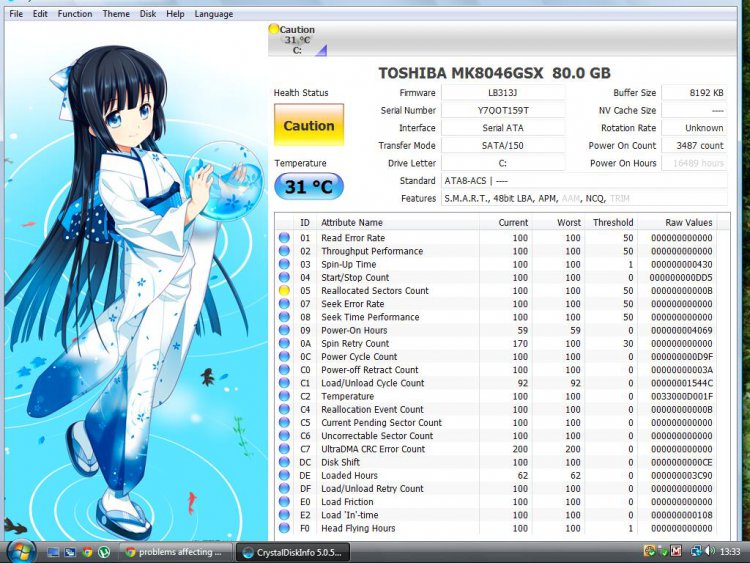
Task: Click the blue status icon for Start/Stop Count
Action: pyautogui.click(x=284, y=277)
